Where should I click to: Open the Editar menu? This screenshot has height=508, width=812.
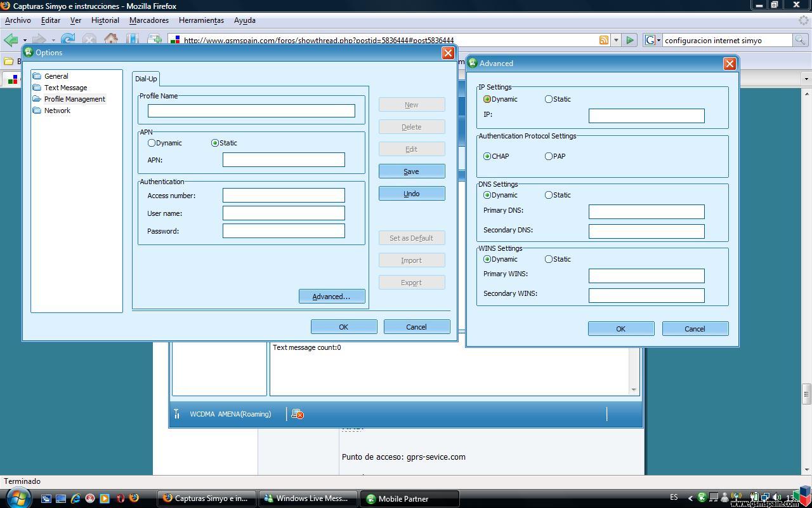51,20
